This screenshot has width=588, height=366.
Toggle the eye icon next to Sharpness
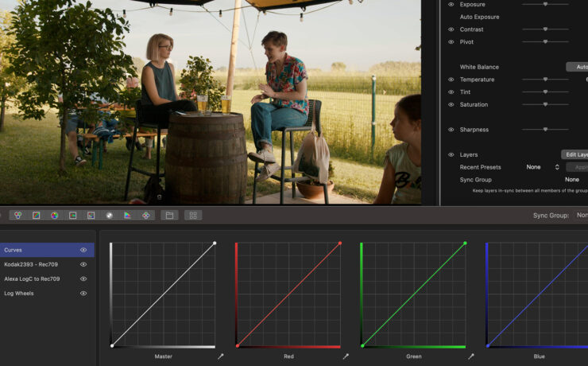(x=451, y=130)
